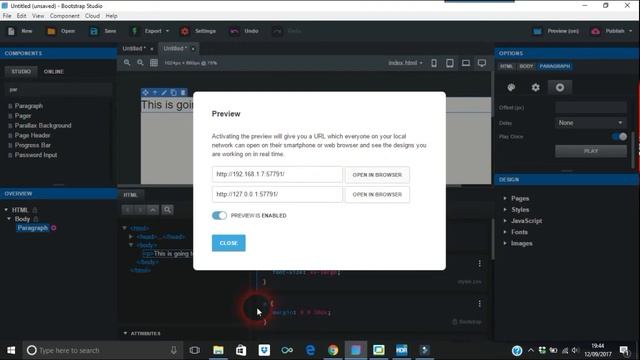640x360 pixels.
Task: Open search in the HTML panel
Action: [167, 210]
